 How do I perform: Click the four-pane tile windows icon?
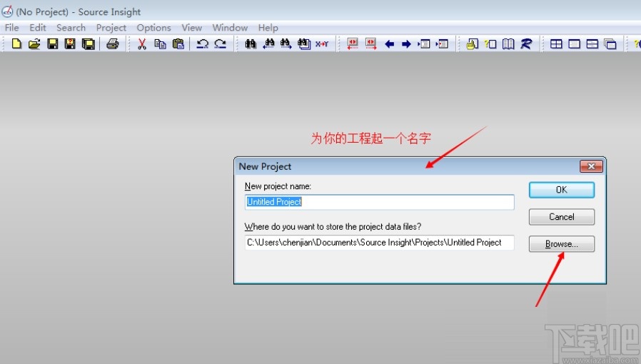click(556, 44)
